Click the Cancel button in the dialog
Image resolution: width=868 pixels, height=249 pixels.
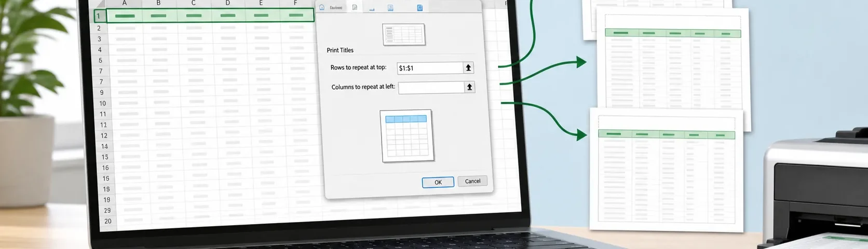472,181
